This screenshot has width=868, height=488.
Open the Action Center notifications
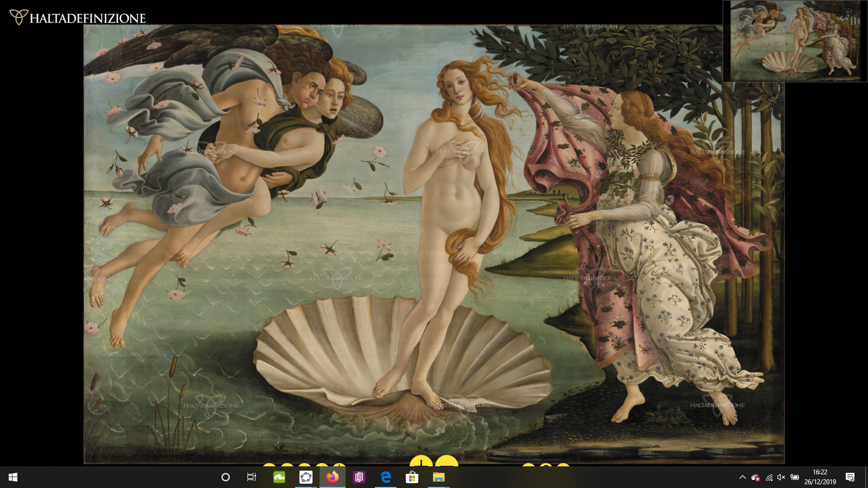[x=850, y=477]
